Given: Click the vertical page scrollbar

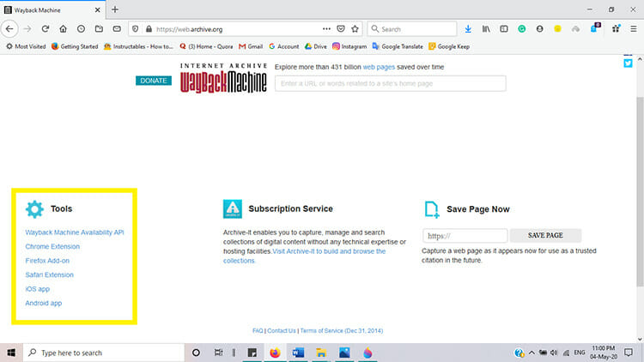Looking at the screenshot, I should click(640, 192).
